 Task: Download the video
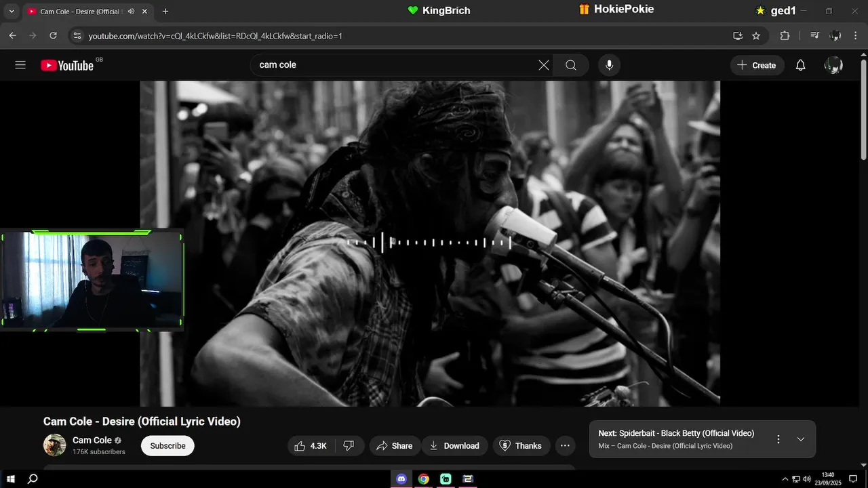pyautogui.click(x=454, y=446)
